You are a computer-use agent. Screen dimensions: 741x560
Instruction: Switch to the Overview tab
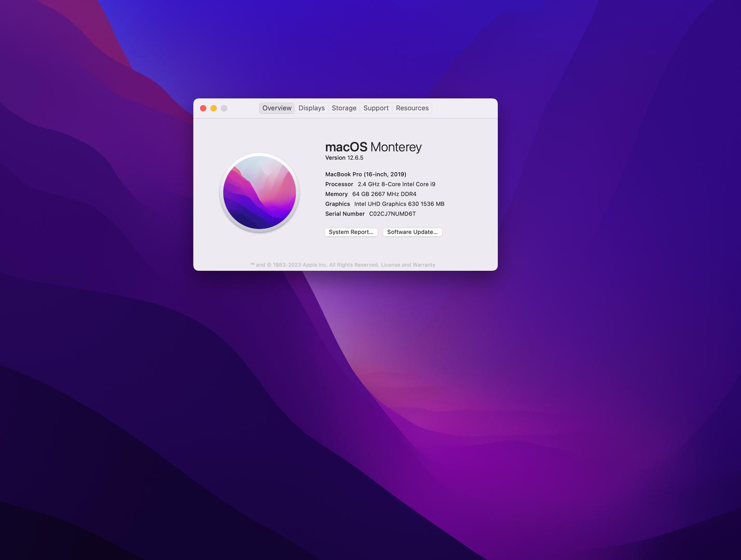[x=277, y=108]
